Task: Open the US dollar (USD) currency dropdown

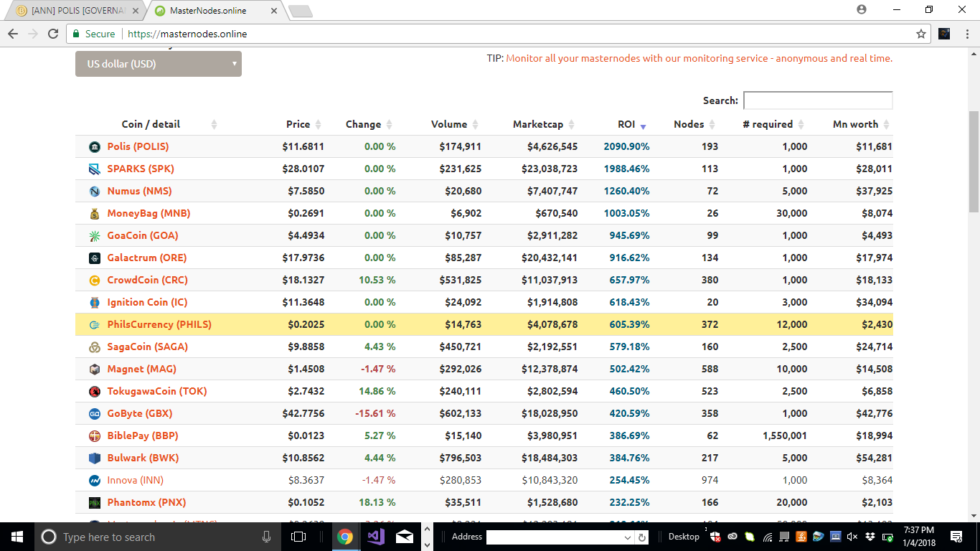Action: [x=159, y=64]
